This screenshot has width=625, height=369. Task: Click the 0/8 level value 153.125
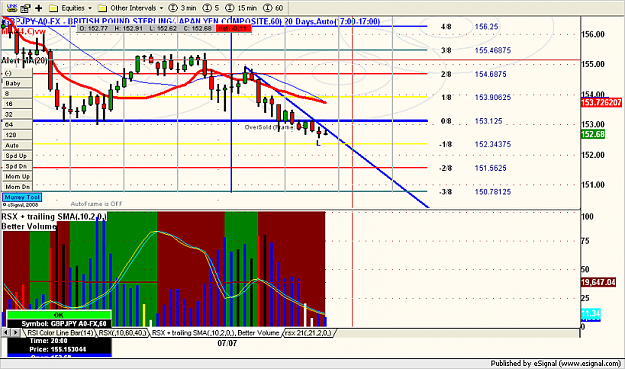click(x=488, y=121)
